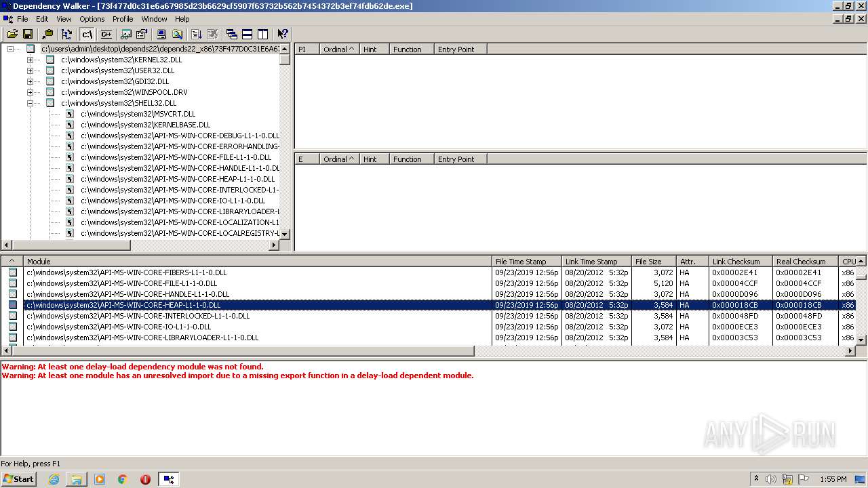
Task: Click the Tile Vertically toolbar icon
Action: 263,34
